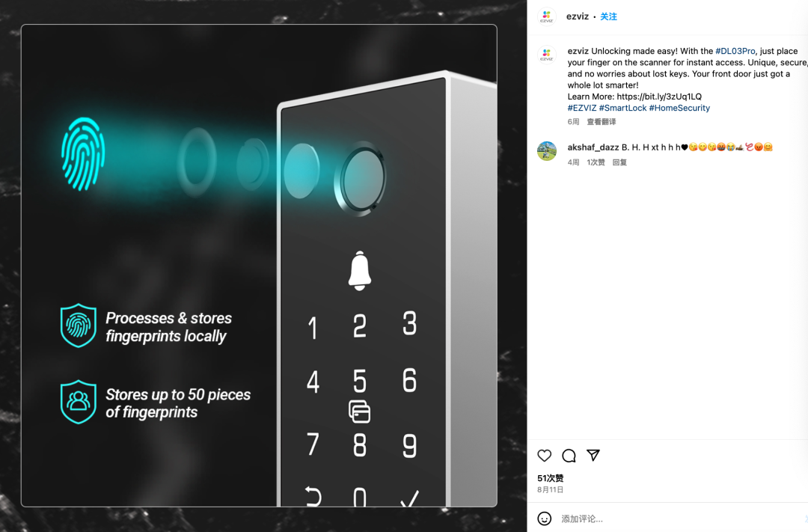808x532 pixels.
Task: Open comments via the speech bubble icon
Action: tap(569, 456)
